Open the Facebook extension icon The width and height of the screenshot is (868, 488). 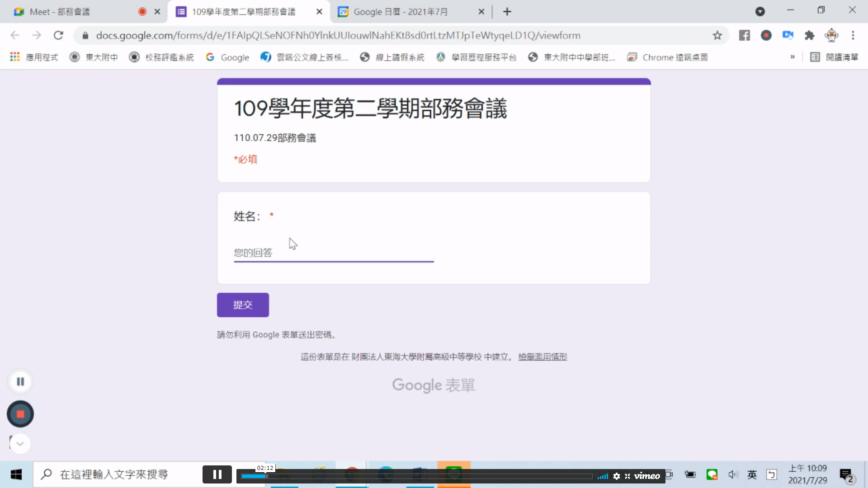(x=744, y=35)
